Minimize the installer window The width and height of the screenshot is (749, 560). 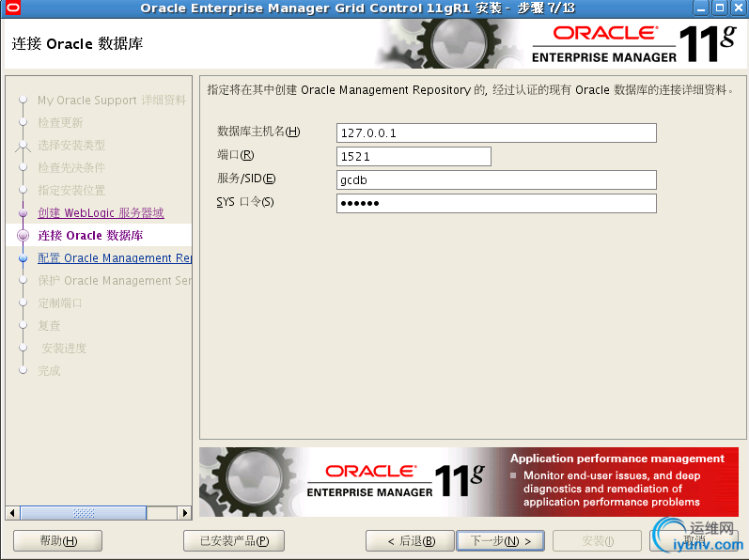coord(701,8)
